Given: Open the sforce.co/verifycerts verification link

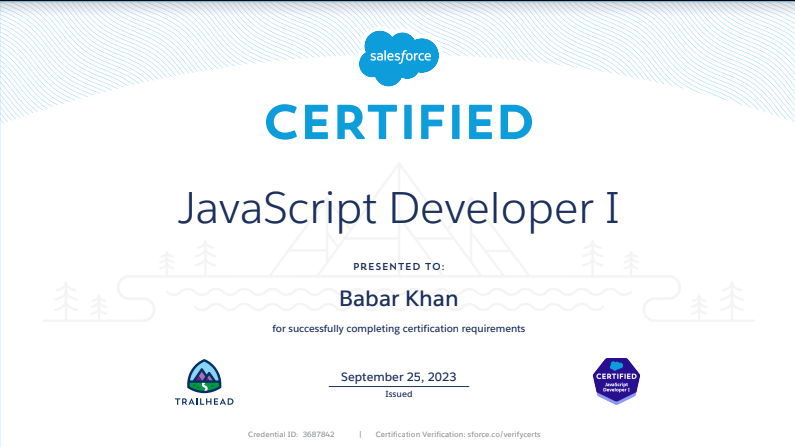Looking at the screenshot, I should point(504,434).
